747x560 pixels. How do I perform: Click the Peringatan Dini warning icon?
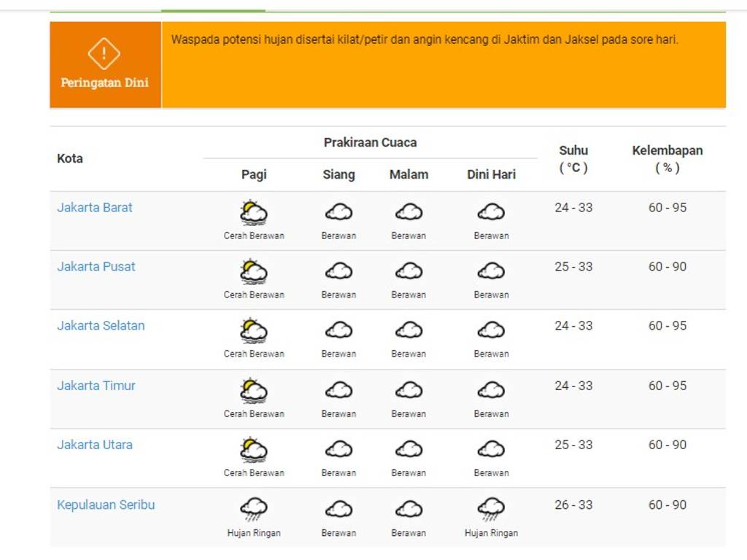click(104, 53)
